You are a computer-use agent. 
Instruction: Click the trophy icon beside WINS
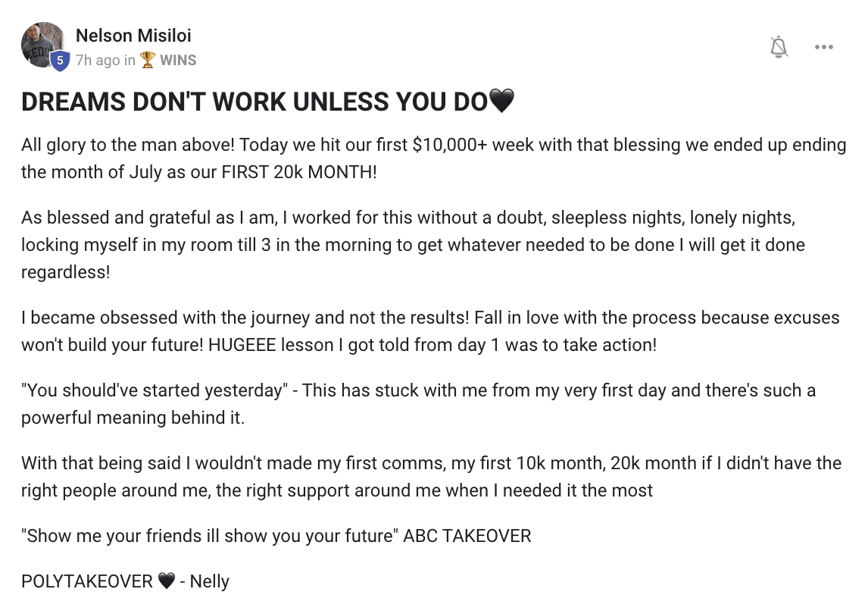[x=147, y=60]
